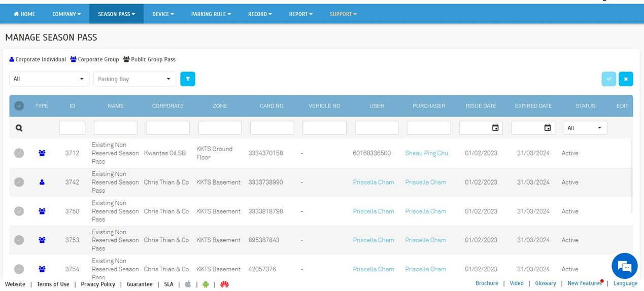Open the New Features footer link
This screenshot has height=291, width=644.
(x=584, y=283)
